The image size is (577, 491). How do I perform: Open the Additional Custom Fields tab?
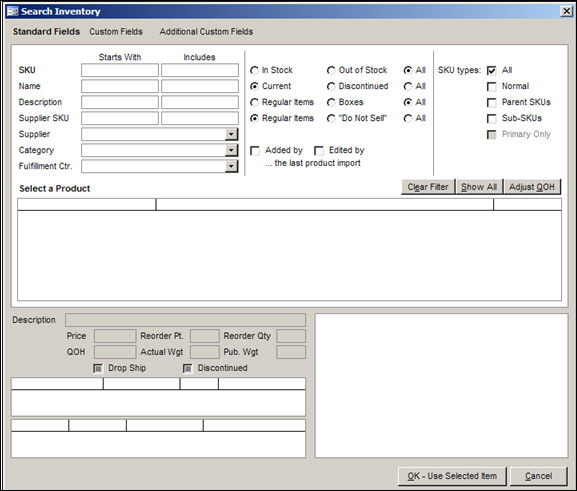[x=206, y=32]
